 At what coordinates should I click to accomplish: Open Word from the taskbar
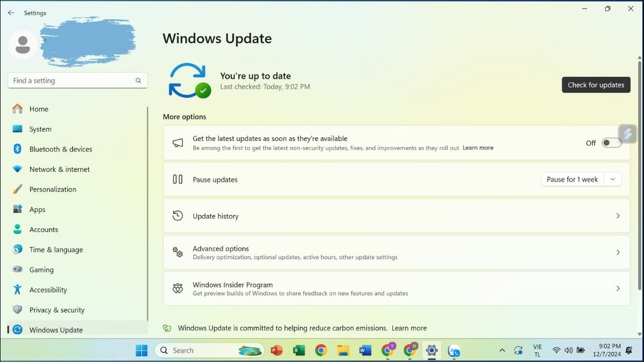tap(365, 350)
